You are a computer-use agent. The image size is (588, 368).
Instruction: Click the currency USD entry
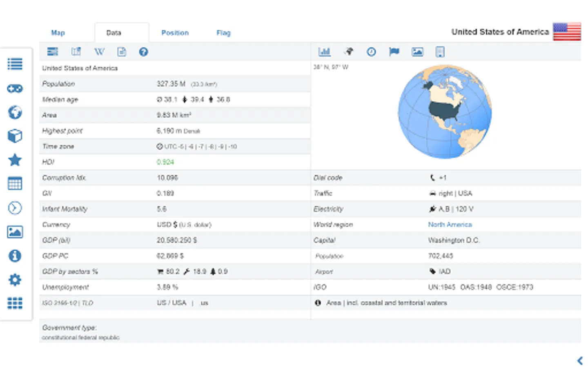(184, 224)
